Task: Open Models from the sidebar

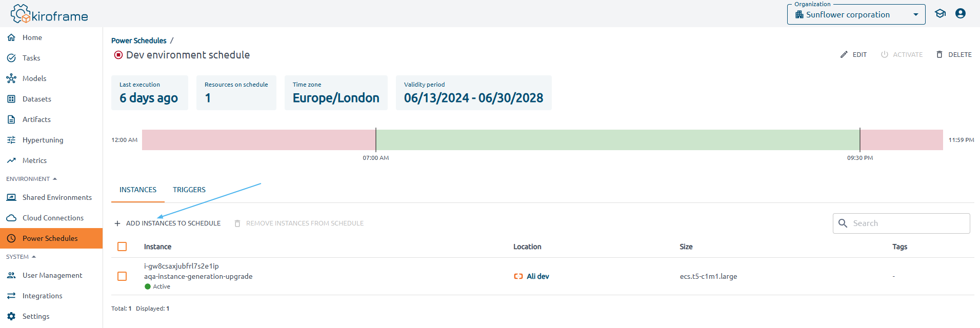Action: (x=11, y=78)
